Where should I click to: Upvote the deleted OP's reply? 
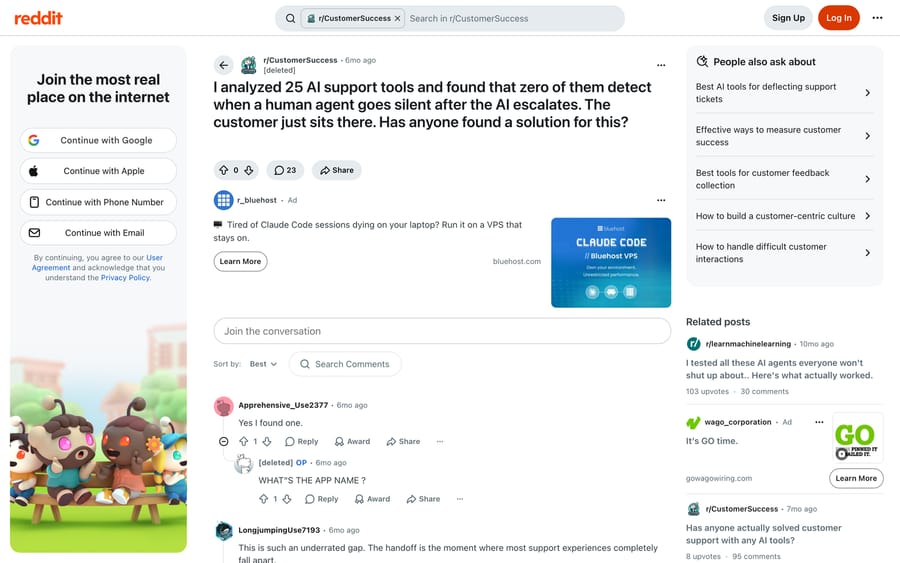pyautogui.click(x=263, y=499)
